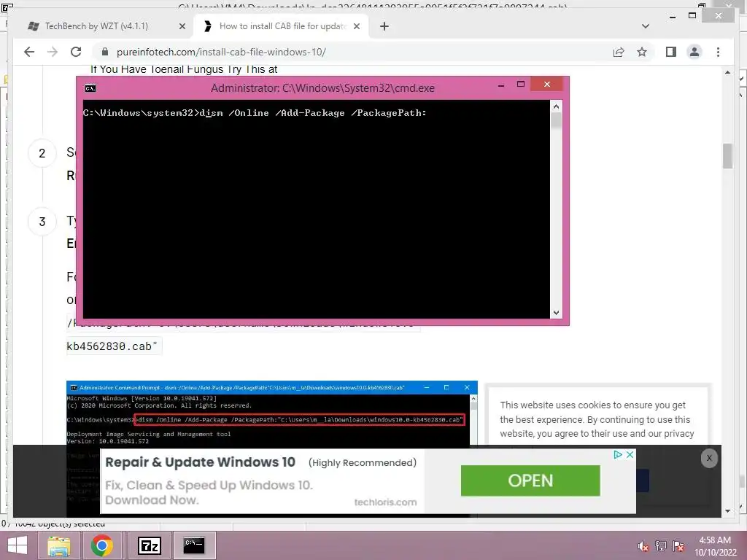Bookmark this page with the star

point(642,52)
